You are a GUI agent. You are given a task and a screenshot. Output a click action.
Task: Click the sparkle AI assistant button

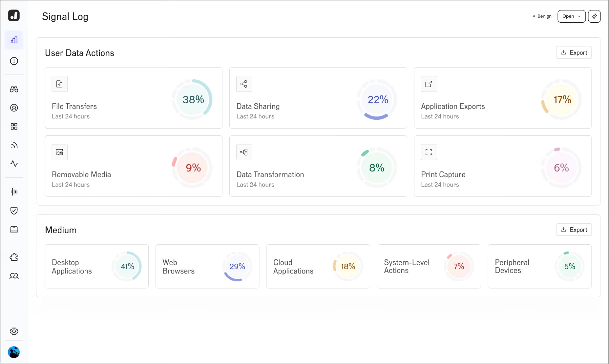(594, 16)
